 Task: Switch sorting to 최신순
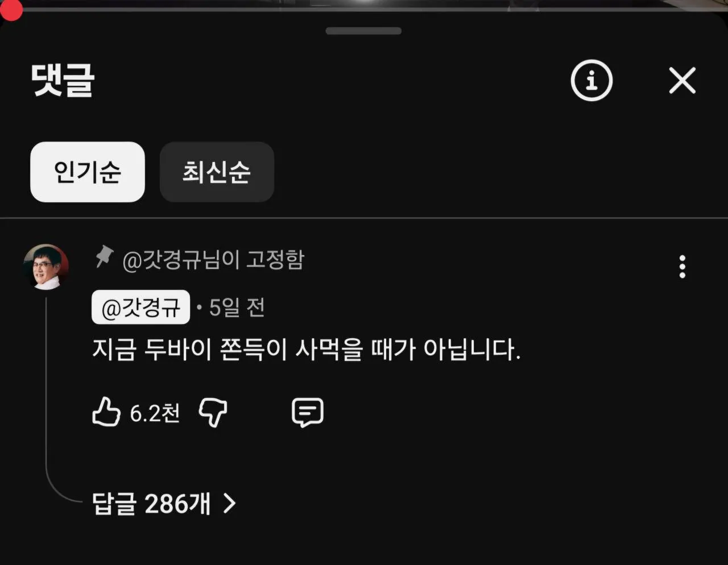217,172
